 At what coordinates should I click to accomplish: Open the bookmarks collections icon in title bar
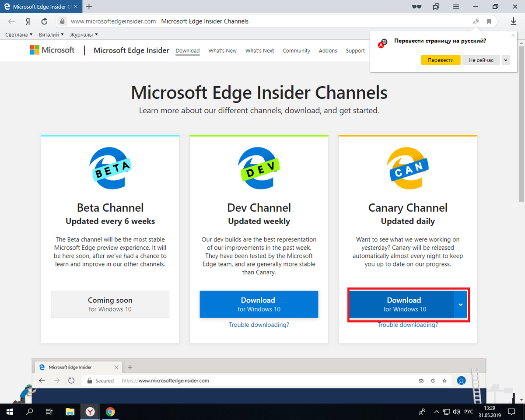[436, 7]
